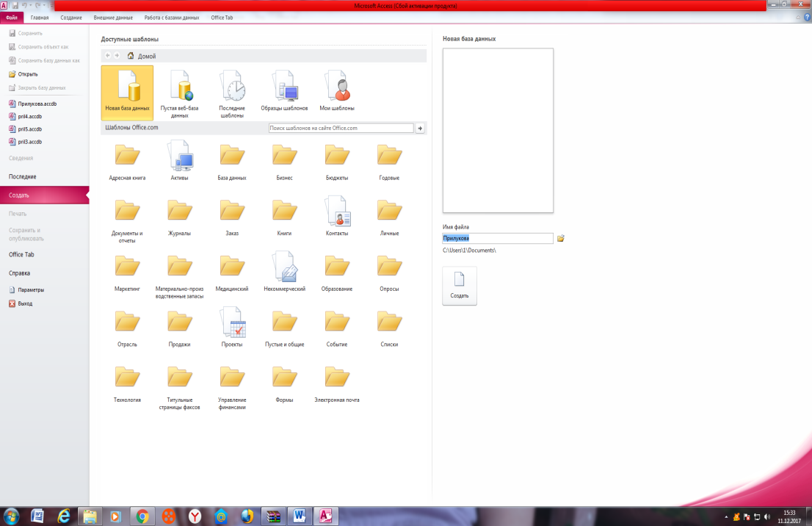Viewport: 812px width, 526px height.
Task: Open the Активы template category
Action: pyautogui.click(x=180, y=161)
